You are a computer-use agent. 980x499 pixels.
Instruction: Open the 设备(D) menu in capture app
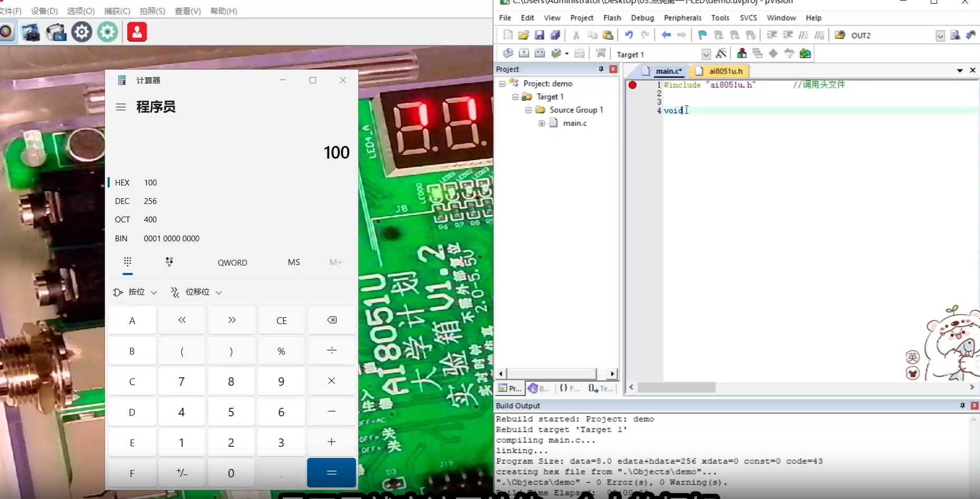pyautogui.click(x=44, y=11)
